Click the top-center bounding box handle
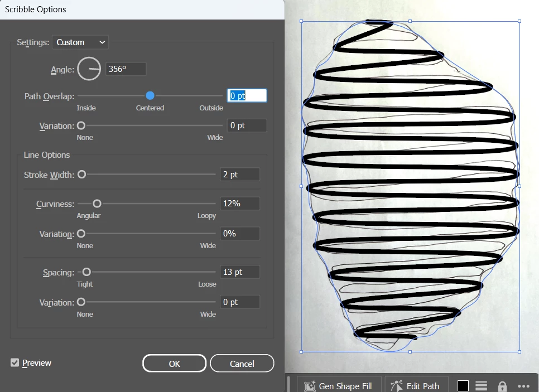This screenshot has height=392, width=539. pyautogui.click(x=410, y=21)
